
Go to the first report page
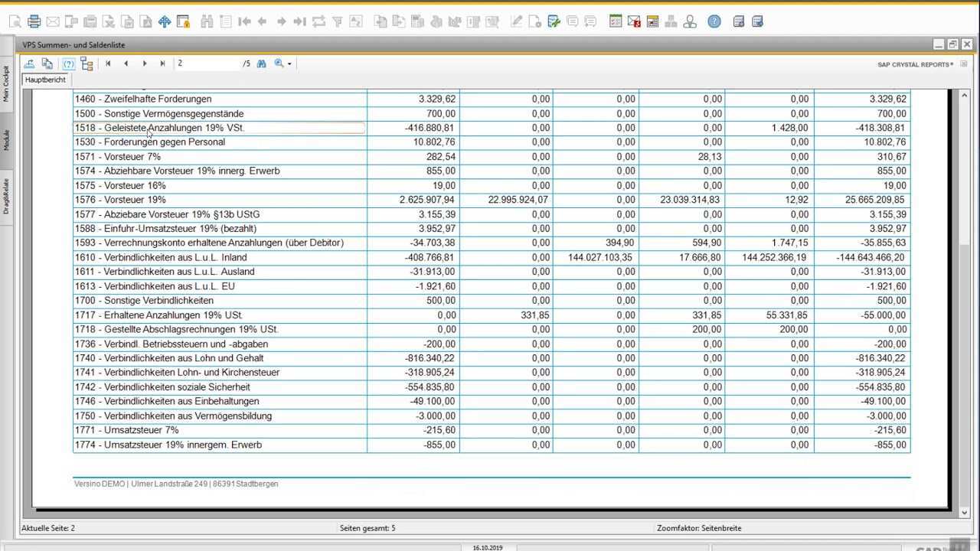108,64
